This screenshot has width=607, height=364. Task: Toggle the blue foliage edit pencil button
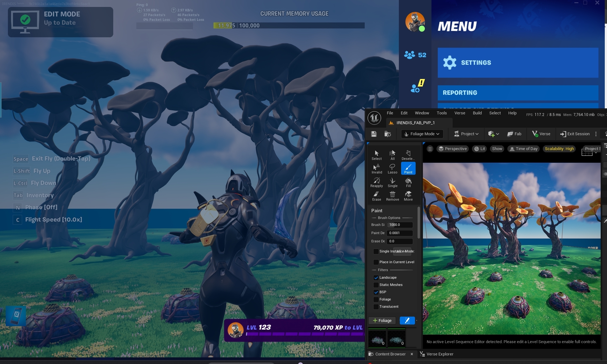[407, 320]
